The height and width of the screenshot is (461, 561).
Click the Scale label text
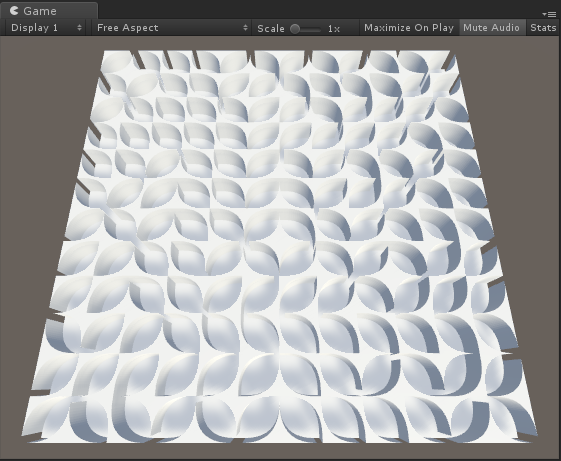[x=271, y=28]
